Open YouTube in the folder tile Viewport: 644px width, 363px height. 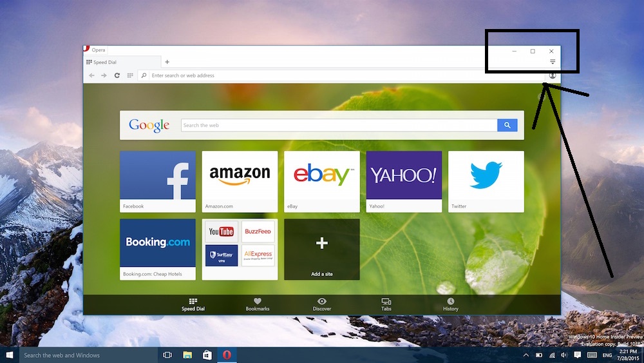tap(222, 232)
